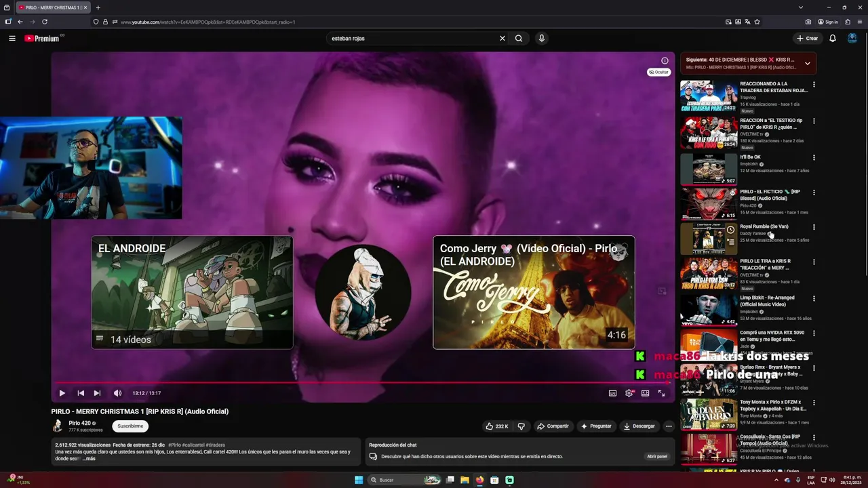Click Abrir panel for chat replay
This screenshot has width=868, height=488.
[x=657, y=456]
